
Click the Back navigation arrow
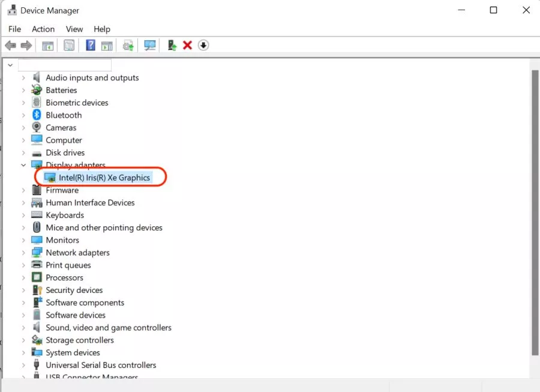[10, 45]
